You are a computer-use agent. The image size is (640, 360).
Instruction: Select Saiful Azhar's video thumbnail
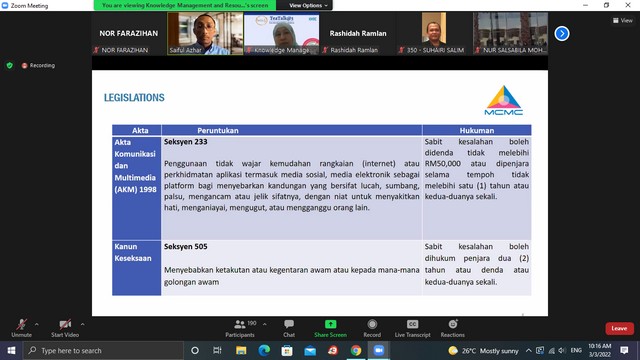205,33
